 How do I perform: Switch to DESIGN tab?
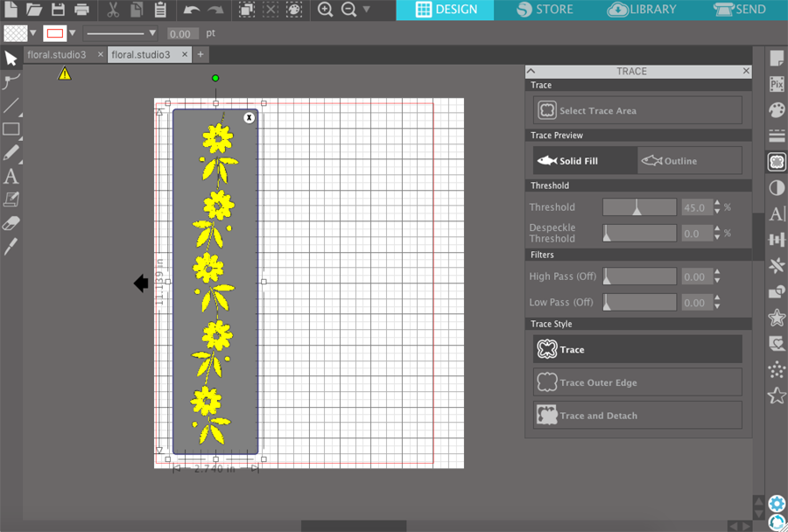tap(446, 10)
